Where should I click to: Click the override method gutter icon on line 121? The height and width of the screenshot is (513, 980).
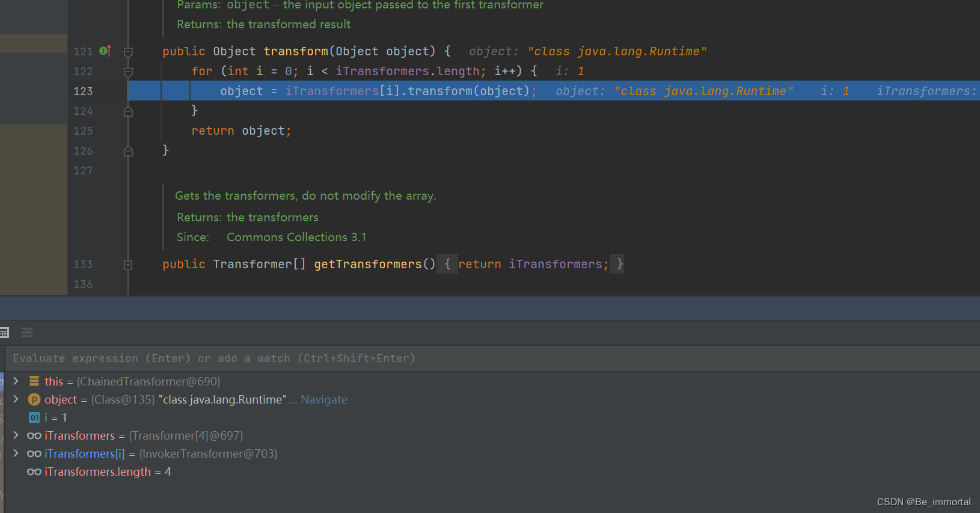(105, 51)
